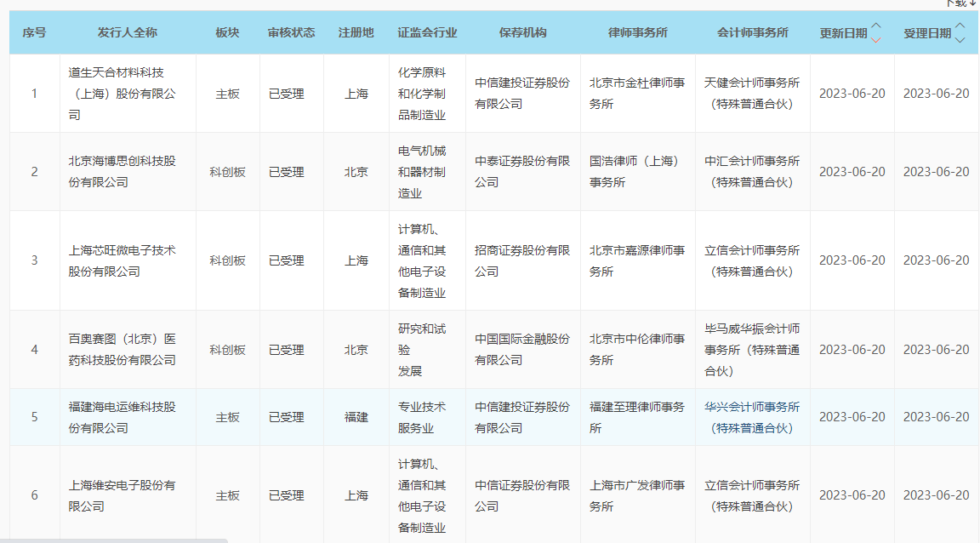Select 中泰证券股份有限公司 sponsor cell
The height and width of the screenshot is (543, 980).
point(522,171)
